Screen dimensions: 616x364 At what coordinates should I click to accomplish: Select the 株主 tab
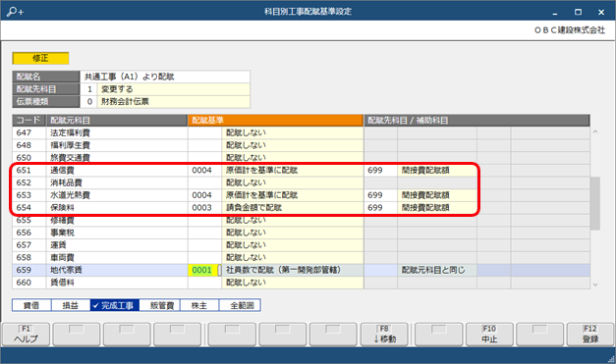(x=199, y=305)
